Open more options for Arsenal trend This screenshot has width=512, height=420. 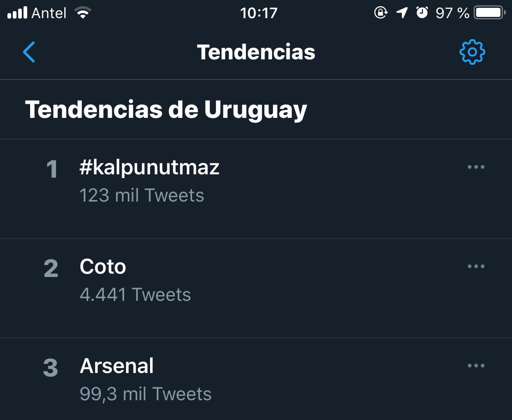point(476,366)
